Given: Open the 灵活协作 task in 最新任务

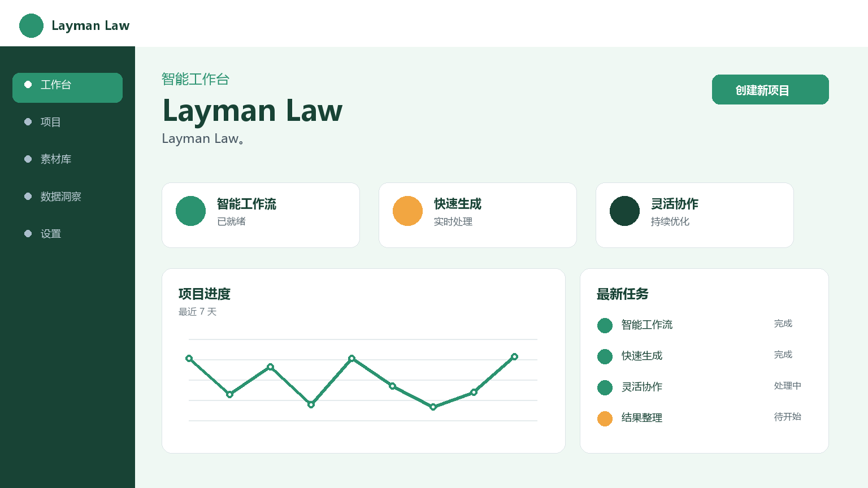Looking at the screenshot, I should coord(642,387).
